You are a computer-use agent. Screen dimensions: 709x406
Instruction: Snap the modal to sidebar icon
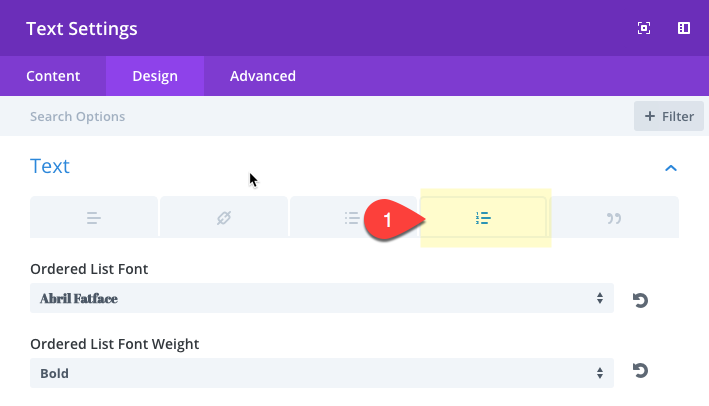(684, 28)
